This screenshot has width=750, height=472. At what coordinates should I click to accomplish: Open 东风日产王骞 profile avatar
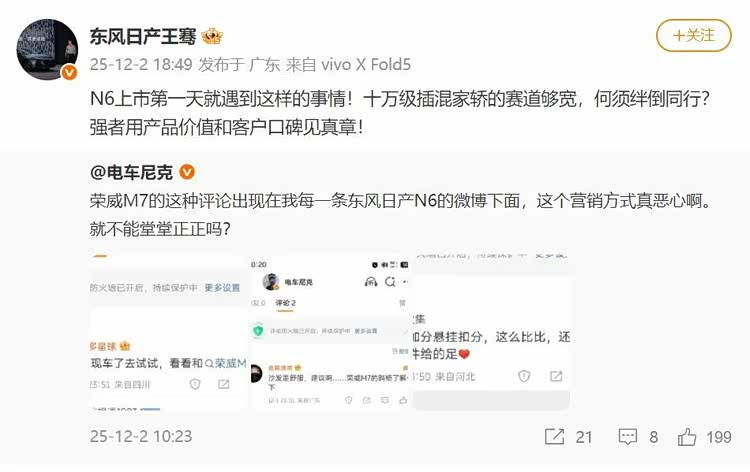point(46,49)
